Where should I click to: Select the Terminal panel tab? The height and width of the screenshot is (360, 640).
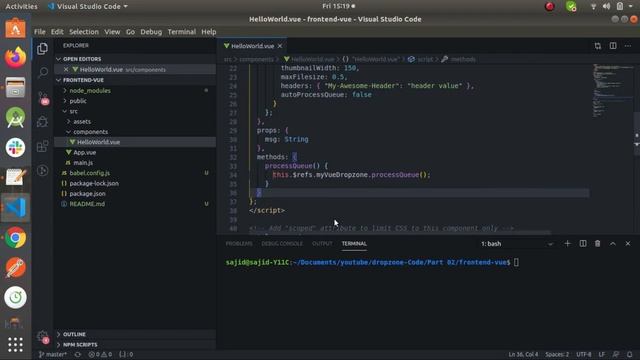(354, 244)
